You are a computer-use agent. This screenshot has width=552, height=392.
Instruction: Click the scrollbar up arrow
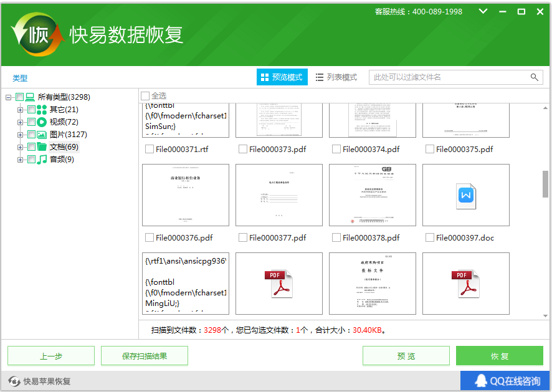click(545, 108)
